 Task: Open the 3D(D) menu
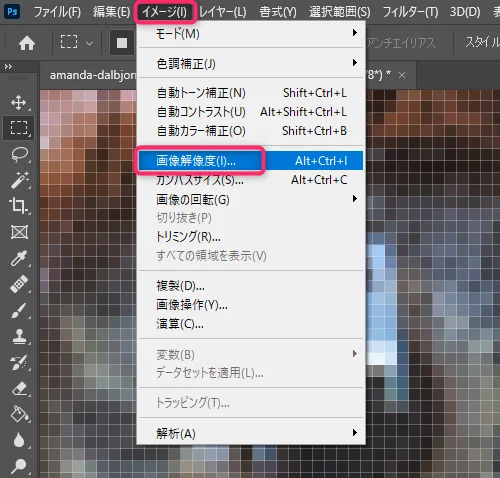point(465,12)
